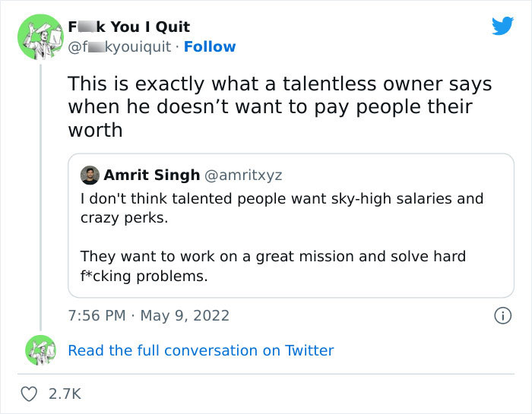Image resolution: width=532 pixels, height=414 pixels.
Task: Click the tweet info icon
Action: [502, 314]
